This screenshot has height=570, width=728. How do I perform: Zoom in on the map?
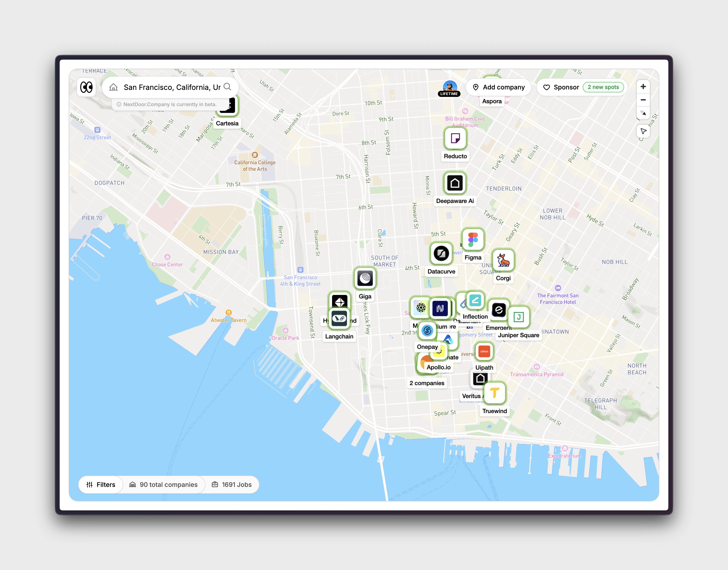click(643, 86)
